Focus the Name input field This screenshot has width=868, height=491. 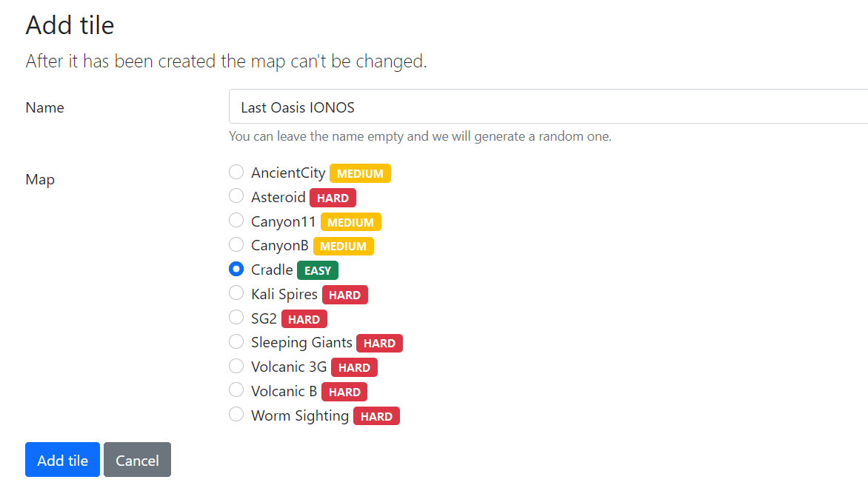[548, 107]
